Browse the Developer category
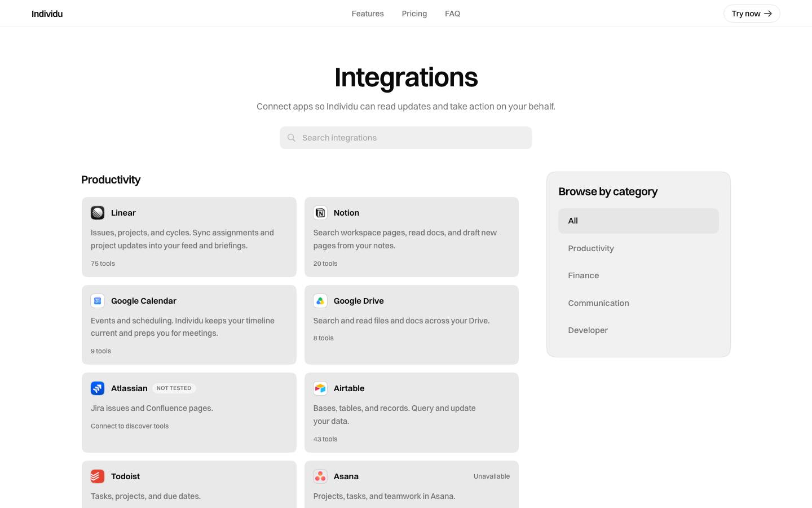This screenshot has height=508, width=812. 638,330
